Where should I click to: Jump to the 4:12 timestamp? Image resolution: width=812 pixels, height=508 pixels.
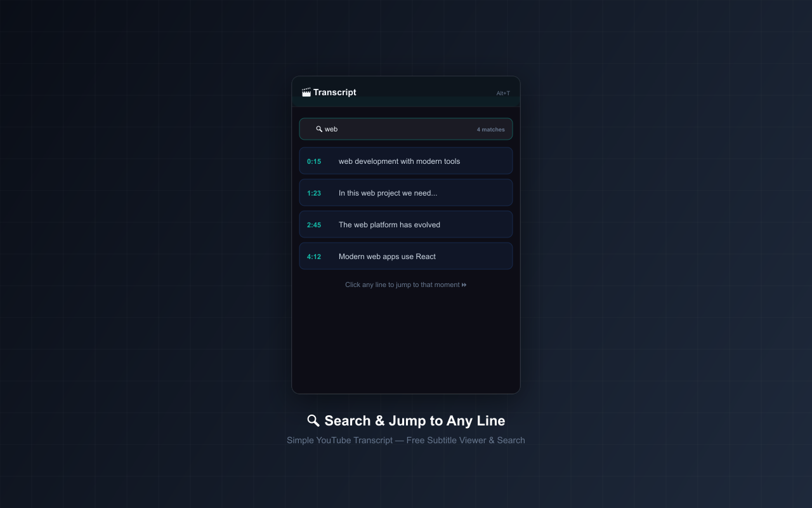[314, 257]
